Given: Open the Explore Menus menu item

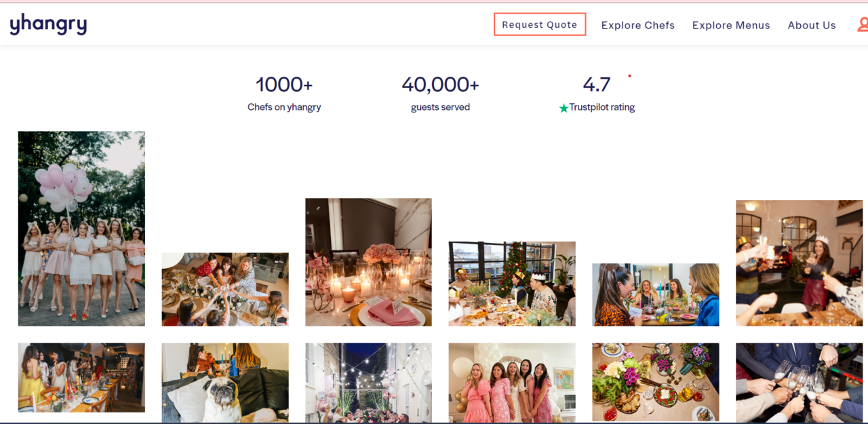Looking at the screenshot, I should pos(731,25).
